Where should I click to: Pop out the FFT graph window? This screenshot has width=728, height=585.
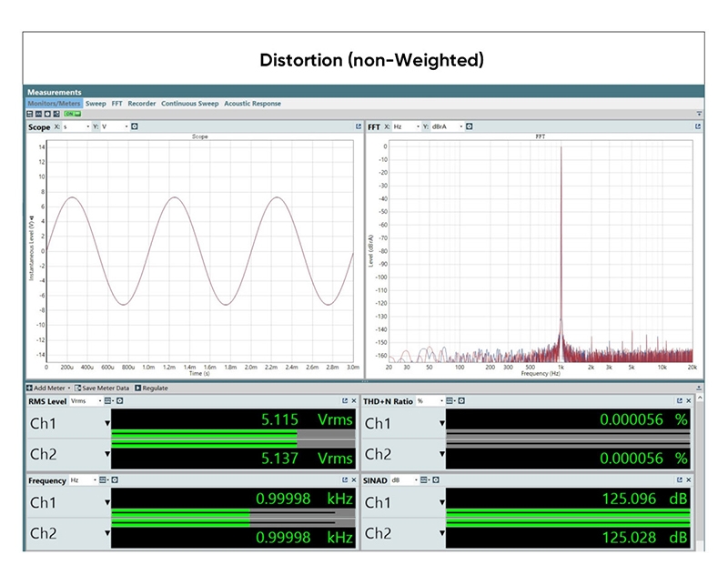697,126
